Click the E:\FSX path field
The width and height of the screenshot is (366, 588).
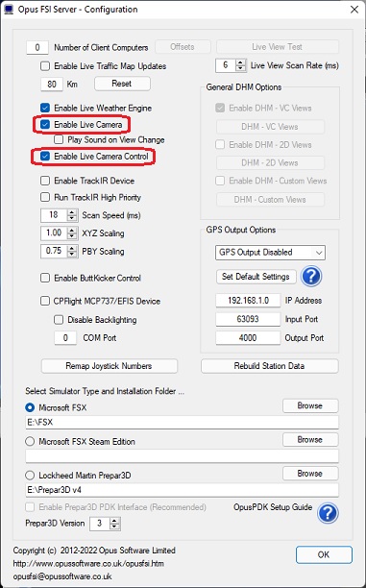tap(182, 423)
